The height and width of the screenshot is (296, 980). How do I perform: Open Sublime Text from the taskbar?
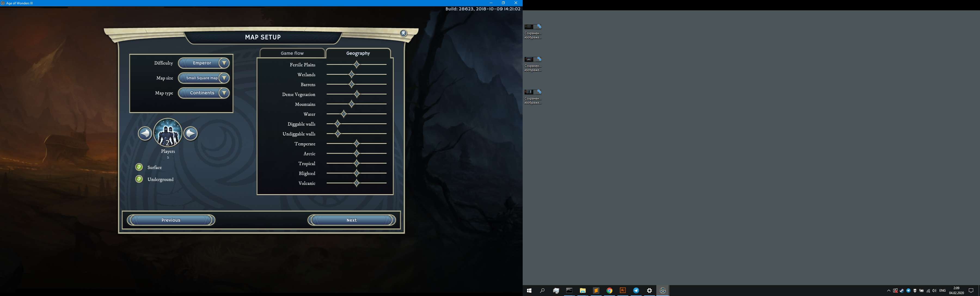pos(596,291)
